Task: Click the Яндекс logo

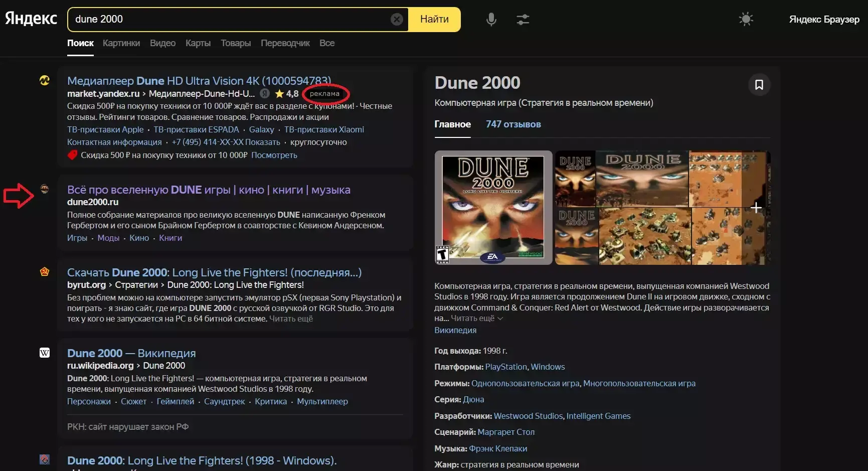Action: pyautogui.click(x=31, y=19)
